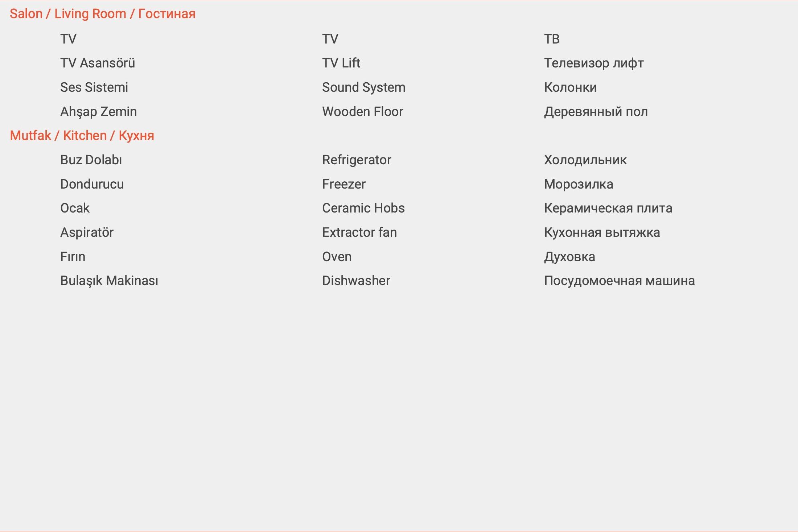Select the Ahşap Zemin item
Image resolution: width=798 pixels, height=532 pixels.
click(x=98, y=112)
